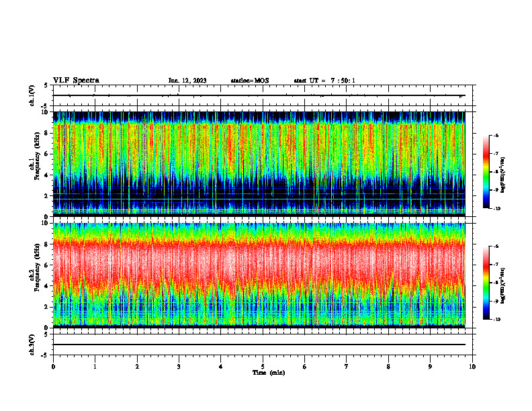Click the "-10" label on ch.2 colorbar

pyautogui.click(x=496, y=320)
